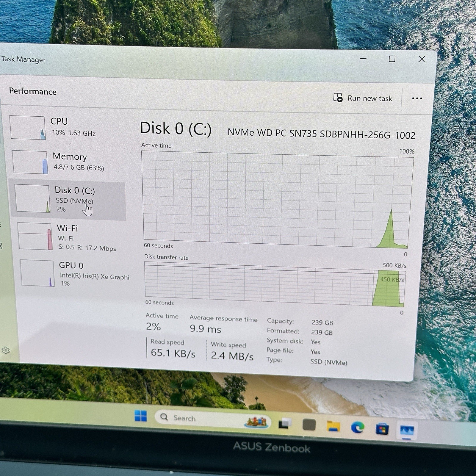Viewport: 476px width, 476px height.
Task: Maximize the Task Manager window
Action: pos(392,59)
